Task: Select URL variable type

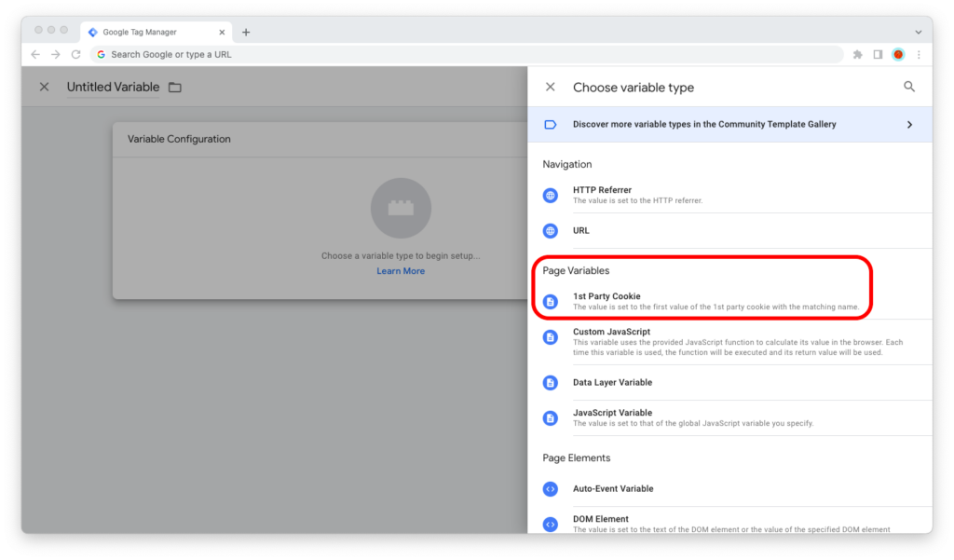Action: 737,231
